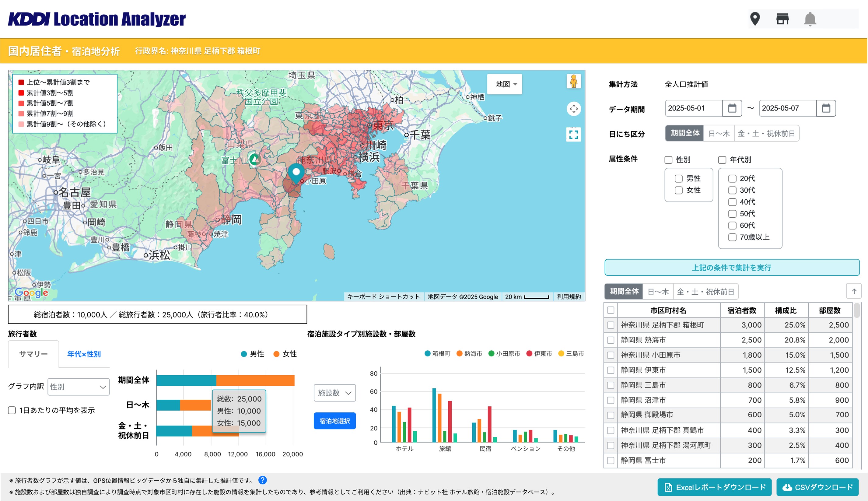
Task: Open the 施設数 dropdown
Action: pyautogui.click(x=334, y=393)
